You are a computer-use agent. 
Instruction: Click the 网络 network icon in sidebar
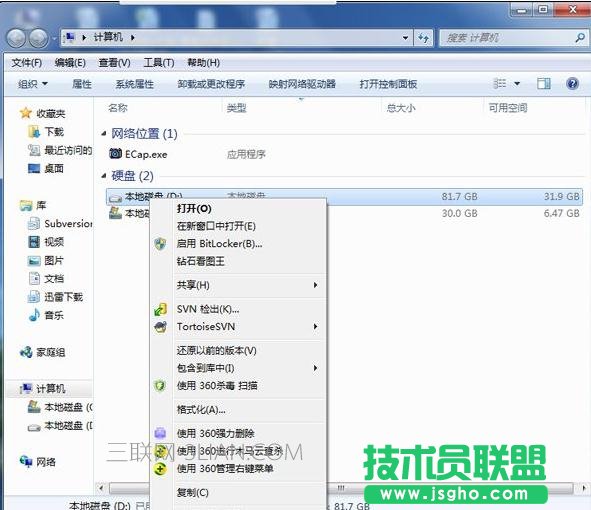(x=26, y=461)
